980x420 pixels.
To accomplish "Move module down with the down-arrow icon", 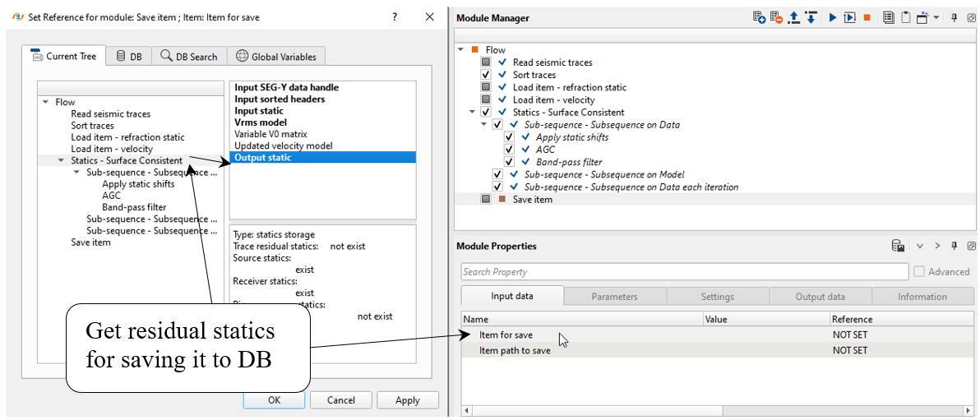I will coord(811,17).
